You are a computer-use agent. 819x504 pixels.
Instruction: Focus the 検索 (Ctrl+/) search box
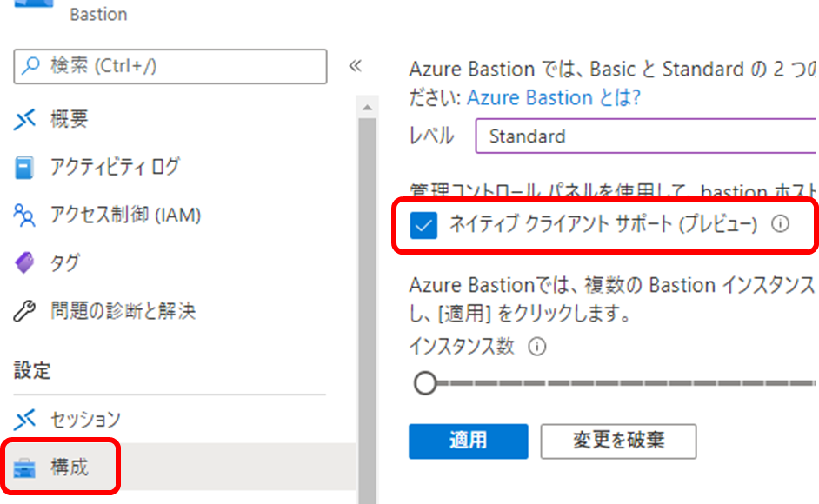point(170,66)
